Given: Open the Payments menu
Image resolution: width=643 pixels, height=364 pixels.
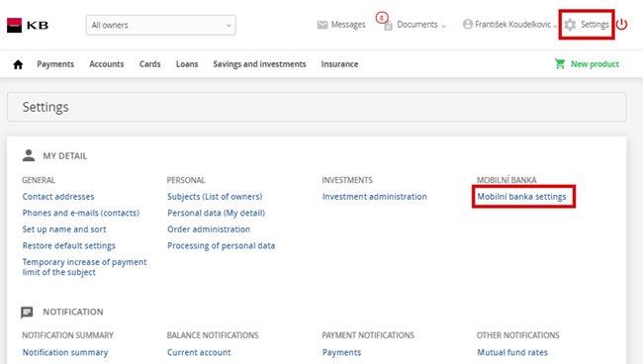Looking at the screenshot, I should [55, 64].
